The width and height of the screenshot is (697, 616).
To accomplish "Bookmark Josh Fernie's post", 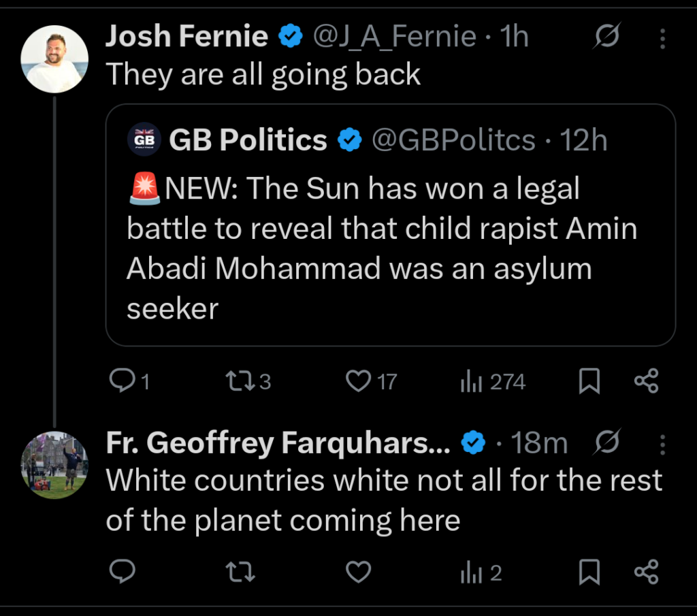I will [589, 382].
